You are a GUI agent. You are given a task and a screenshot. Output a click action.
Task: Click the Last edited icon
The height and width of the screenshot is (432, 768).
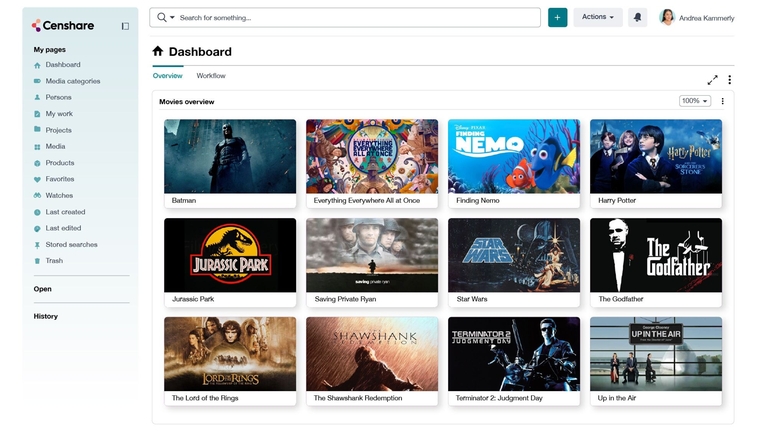pos(37,228)
